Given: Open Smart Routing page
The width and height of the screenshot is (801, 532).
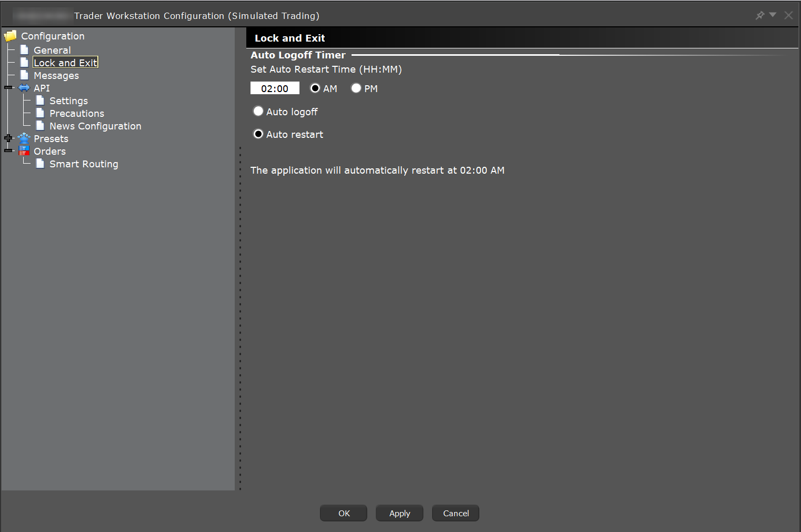Looking at the screenshot, I should pyautogui.click(x=84, y=164).
